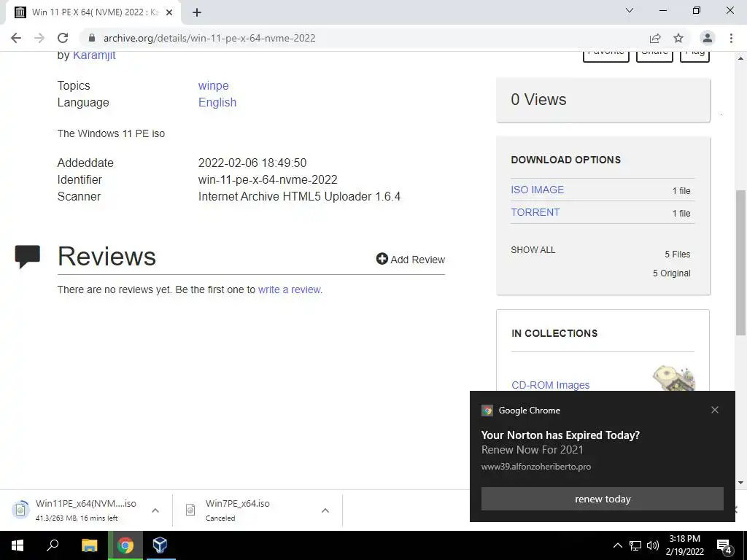The image size is (747, 560).
Task: Click the CD-ROM collection thumbnail image
Action: point(674,378)
